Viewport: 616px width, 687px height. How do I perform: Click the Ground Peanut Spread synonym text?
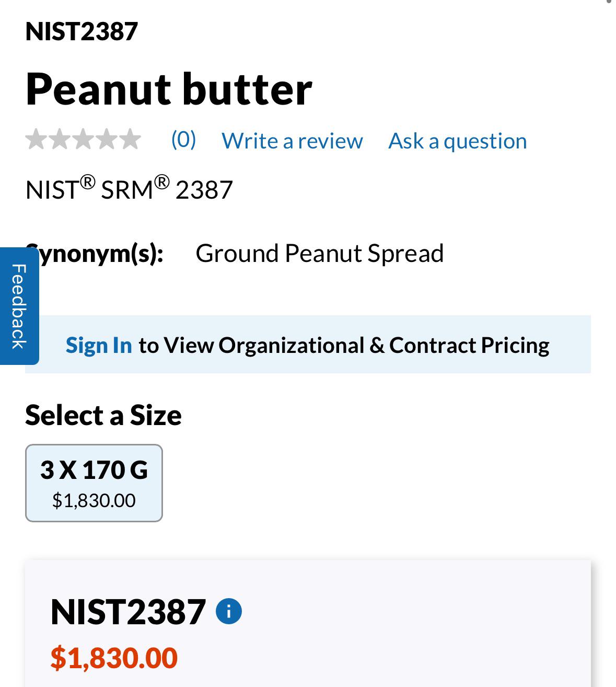pos(320,254)
